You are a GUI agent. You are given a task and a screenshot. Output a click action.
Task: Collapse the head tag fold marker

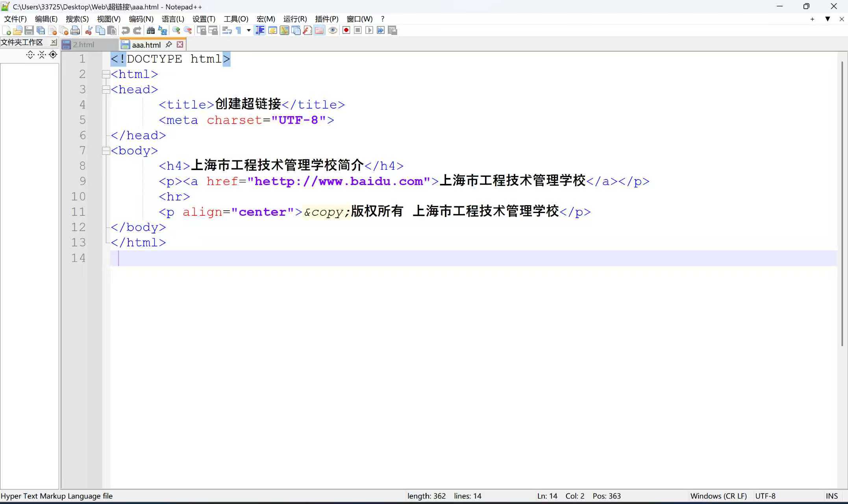tap(106, 89)
